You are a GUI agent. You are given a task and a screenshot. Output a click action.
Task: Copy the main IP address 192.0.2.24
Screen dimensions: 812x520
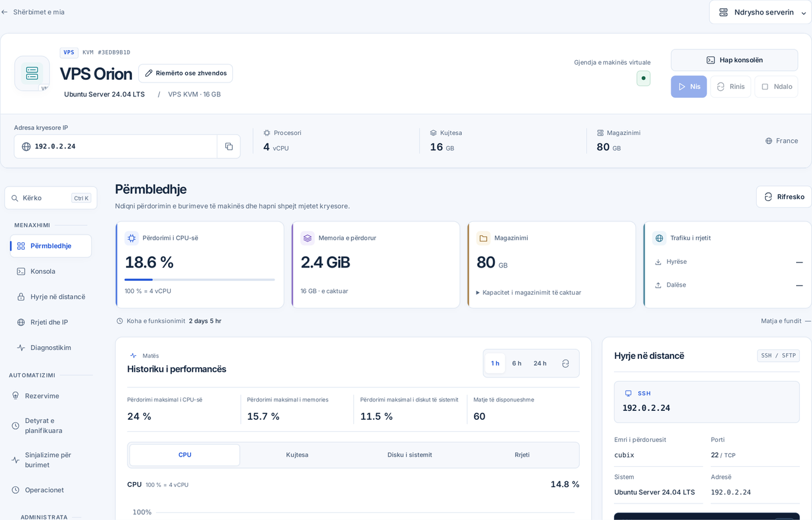coord(228,146)
